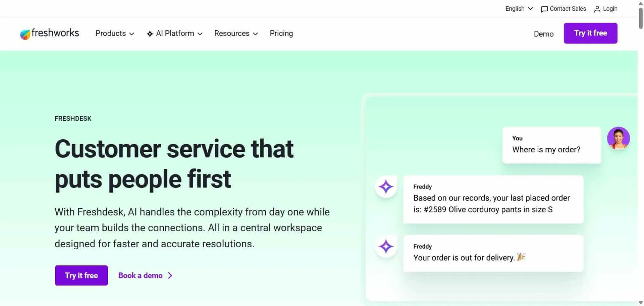Click the "Your order is out for delivery" message

(493, 253)
